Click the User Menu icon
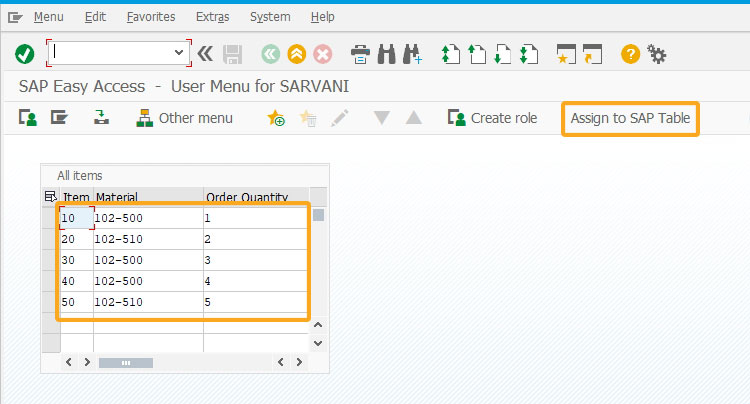Viewport: 750px width, 404px height. point(28,118)
